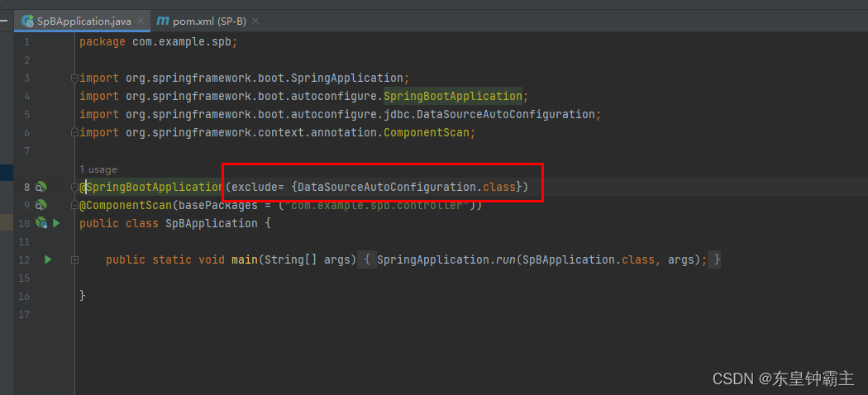This screenshot has height=395, width=868.
Task: Open the "1 usage" inlay hint
Action: (x=98, y=169)
